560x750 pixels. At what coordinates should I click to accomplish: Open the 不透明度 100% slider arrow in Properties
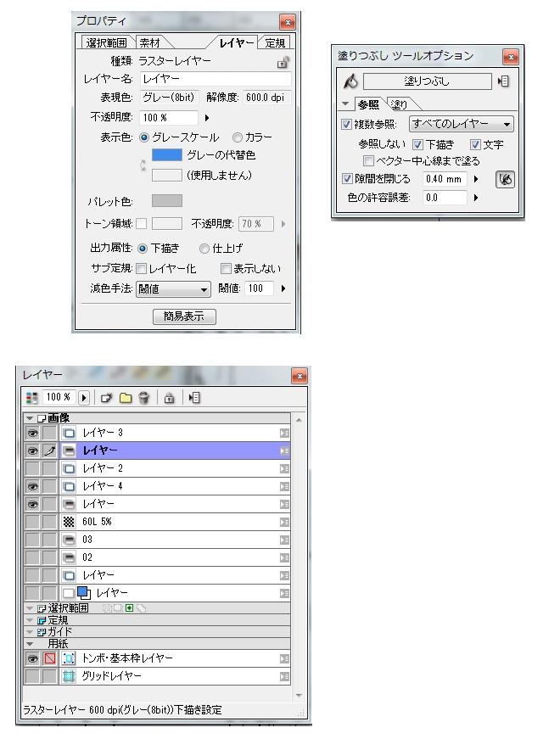point(207,118)
